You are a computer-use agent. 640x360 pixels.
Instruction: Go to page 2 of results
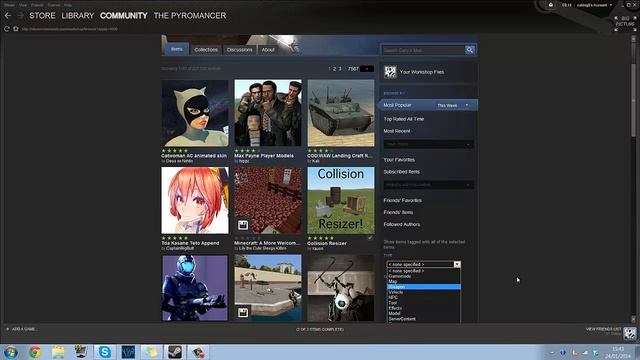334,69
